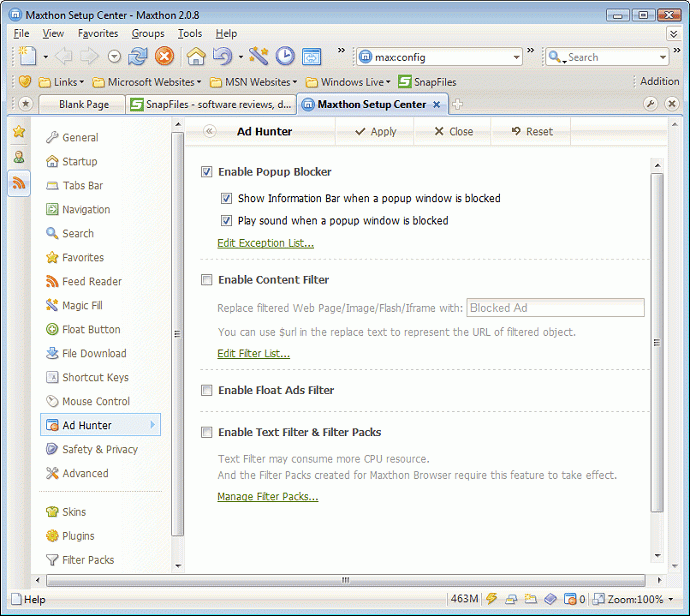This screenshot has width=690, height=616.
Task: Click the star button left of tabs
Action: tap(26, 104)
